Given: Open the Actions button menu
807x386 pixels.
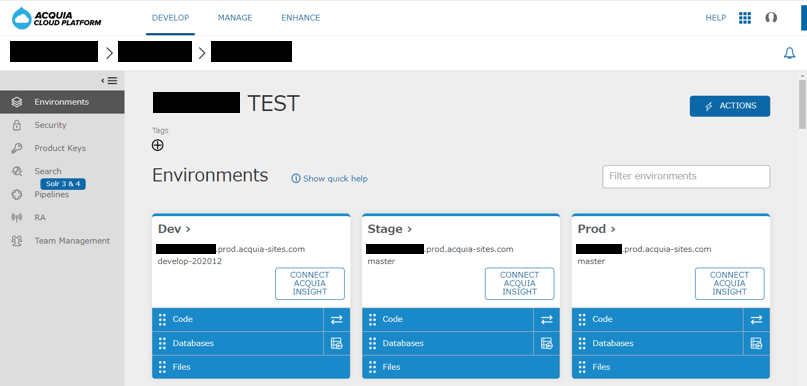Looking at the screenshot, I should coord(730,106).
